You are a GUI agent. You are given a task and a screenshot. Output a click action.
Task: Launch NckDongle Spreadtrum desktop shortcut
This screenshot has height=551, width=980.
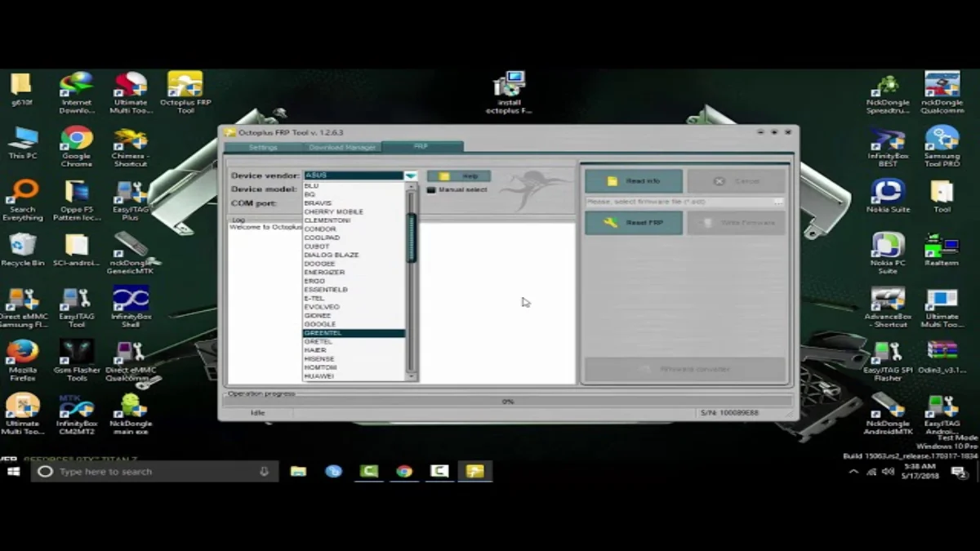click(x=888, y=92)
